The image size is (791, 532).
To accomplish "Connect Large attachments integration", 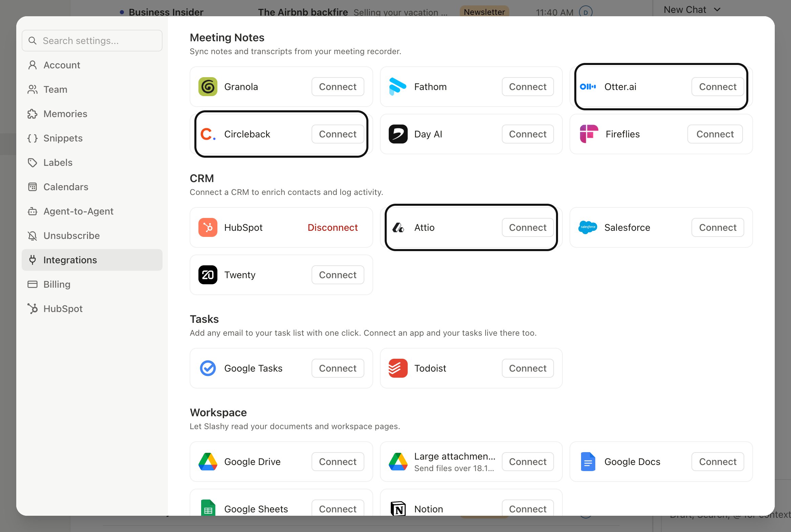I will pos(528,462).
